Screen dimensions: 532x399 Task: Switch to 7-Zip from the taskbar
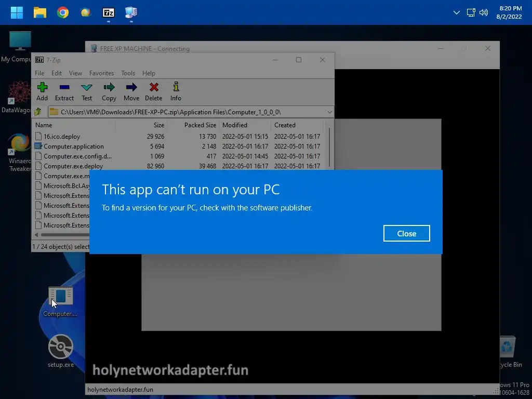(x=109, y=12)
